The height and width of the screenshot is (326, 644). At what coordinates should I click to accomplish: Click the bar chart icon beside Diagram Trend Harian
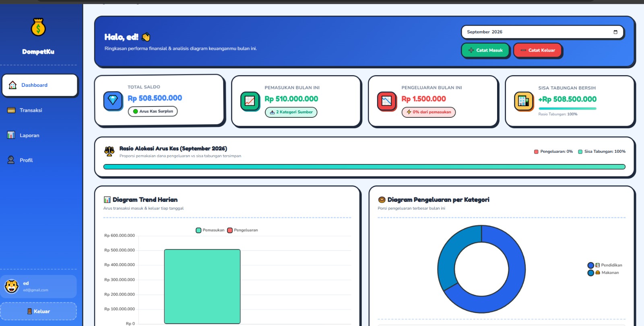point(107,200)
